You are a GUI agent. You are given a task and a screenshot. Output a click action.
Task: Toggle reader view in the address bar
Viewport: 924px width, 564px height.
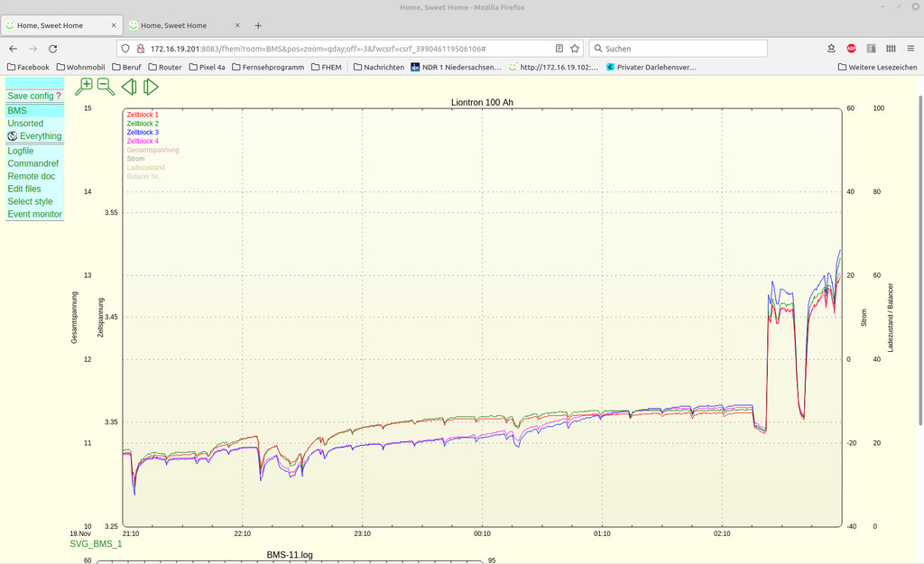pos(559,49)
